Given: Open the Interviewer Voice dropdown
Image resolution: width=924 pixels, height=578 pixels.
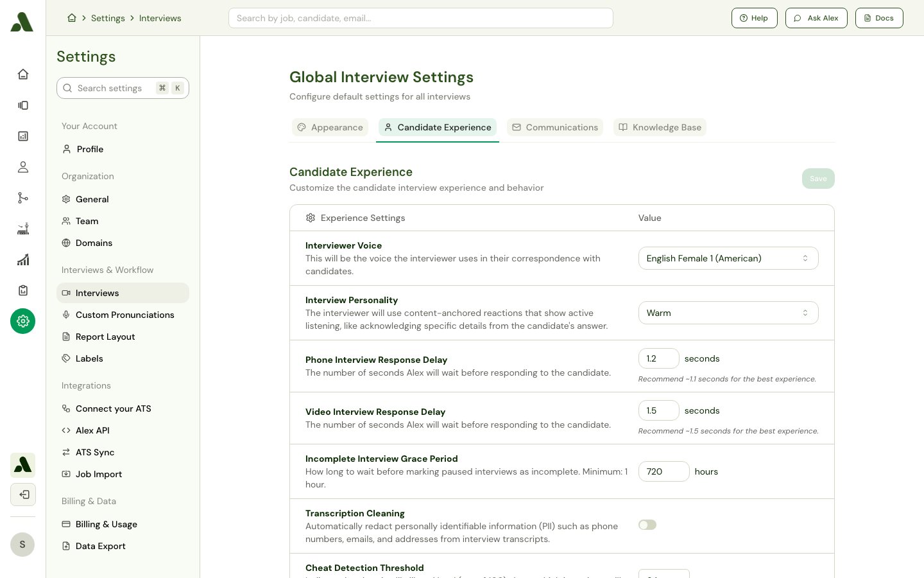Looking at the screenshot, I should (x=728, y=258).
